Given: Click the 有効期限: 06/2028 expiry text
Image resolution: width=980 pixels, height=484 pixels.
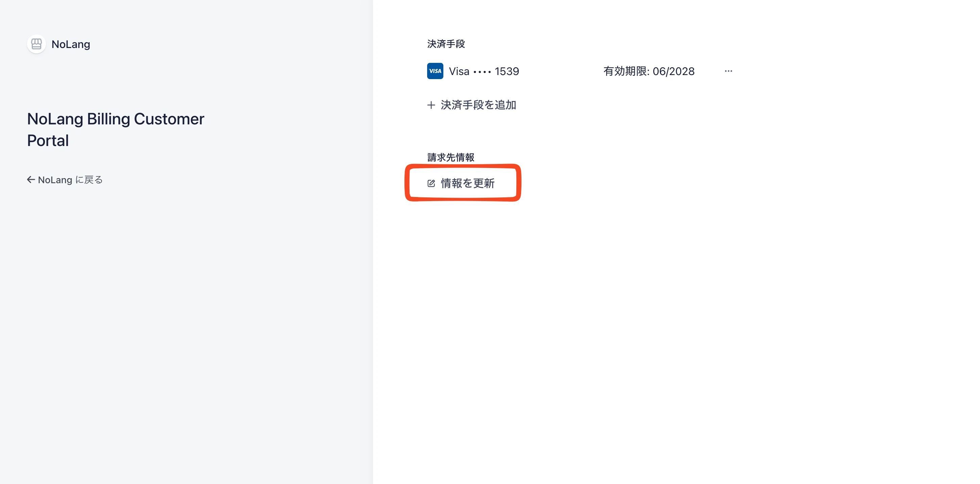Looking at the screenshot, I should 649,71.
